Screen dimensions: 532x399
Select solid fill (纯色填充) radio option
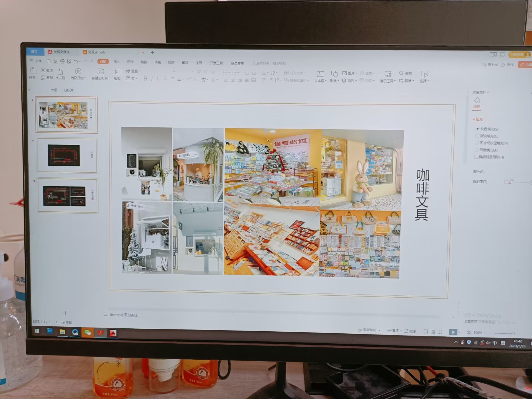(x=477, y=129)
